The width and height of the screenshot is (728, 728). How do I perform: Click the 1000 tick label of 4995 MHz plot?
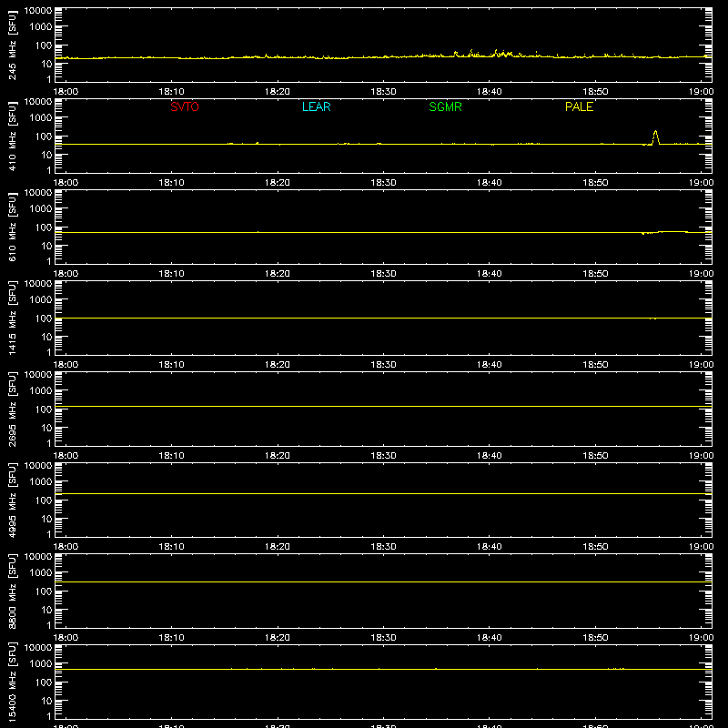click(x=41, y=482)
